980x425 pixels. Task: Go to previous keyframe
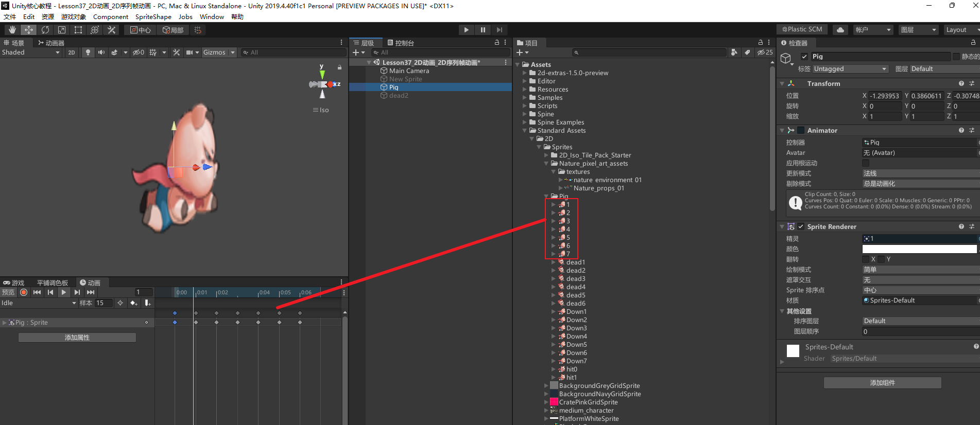coord(50,292)
